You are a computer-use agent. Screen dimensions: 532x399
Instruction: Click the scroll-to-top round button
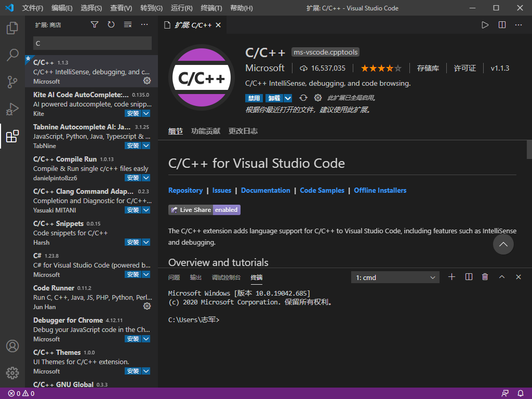pos(503,244)
